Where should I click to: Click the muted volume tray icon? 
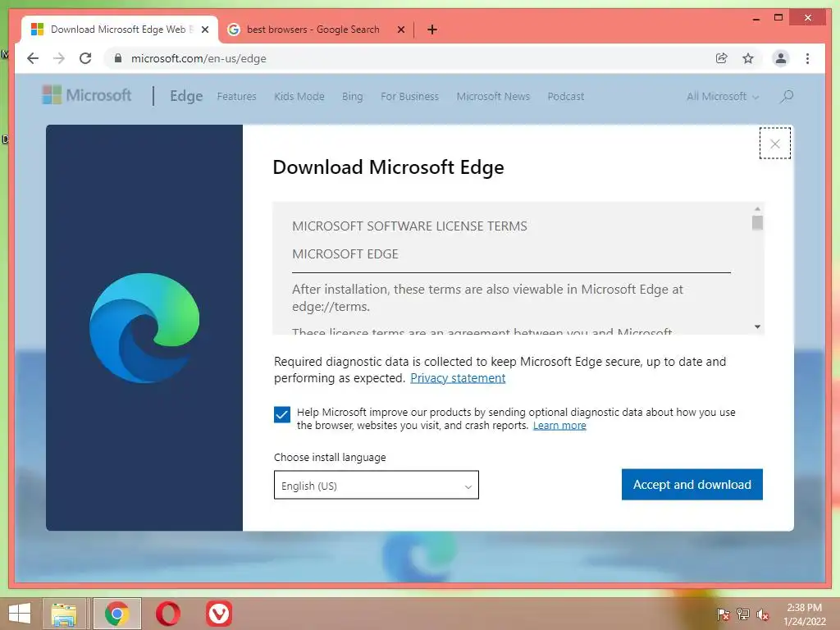click(x=763, y=614)
